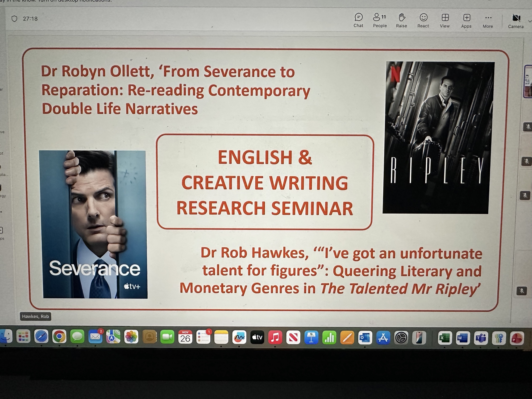This screenshot has width=532, height=399.
Task: Launch Keynote from the dock
Action: tap(311, 338)
